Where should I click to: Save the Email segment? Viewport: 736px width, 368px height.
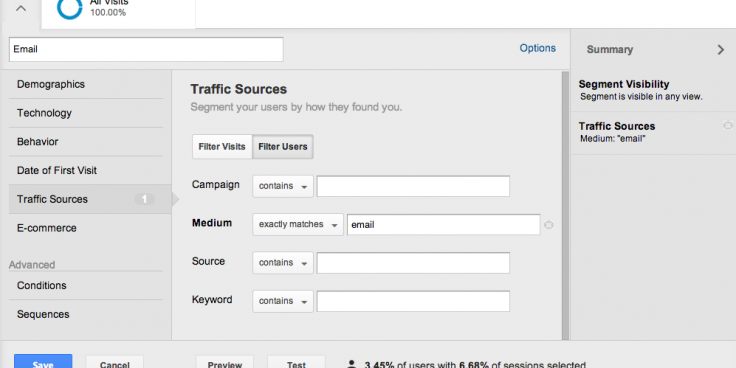pos(43,361)
